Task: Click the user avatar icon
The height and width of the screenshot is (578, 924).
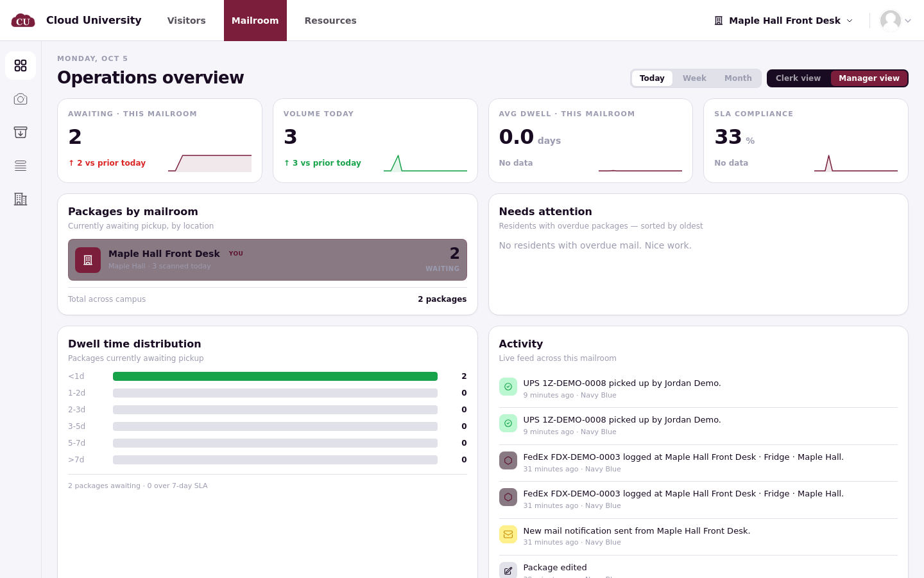Action: pos(891,21)
